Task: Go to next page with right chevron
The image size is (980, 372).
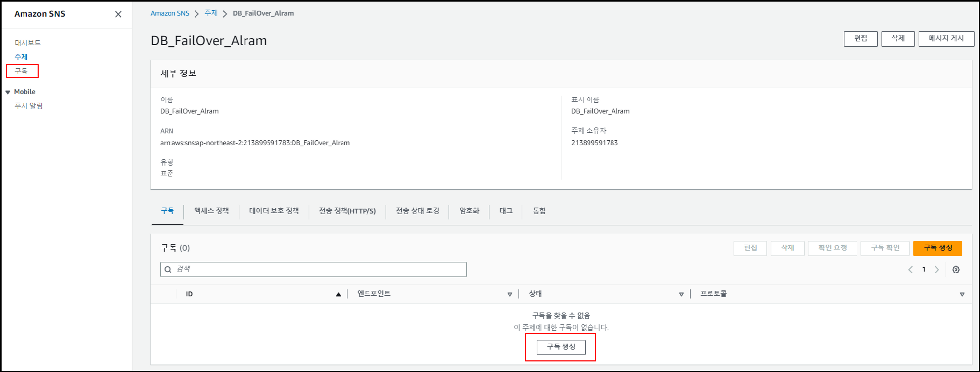Action: [937, 270]
